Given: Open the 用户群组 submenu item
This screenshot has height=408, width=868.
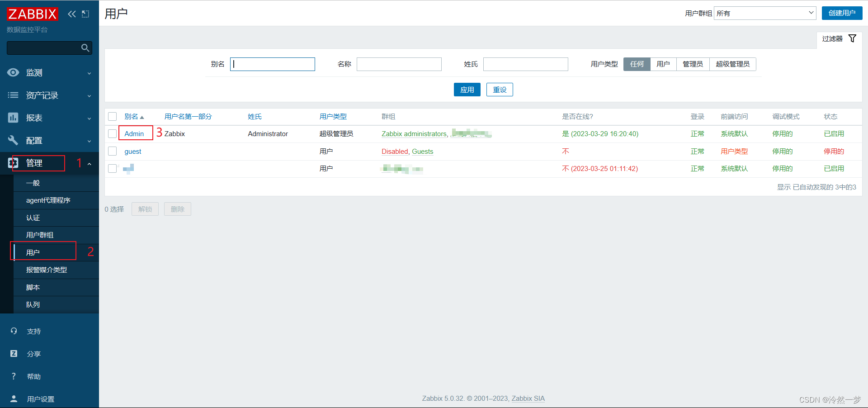Looking at the screenshot, I should pos(56,235).
